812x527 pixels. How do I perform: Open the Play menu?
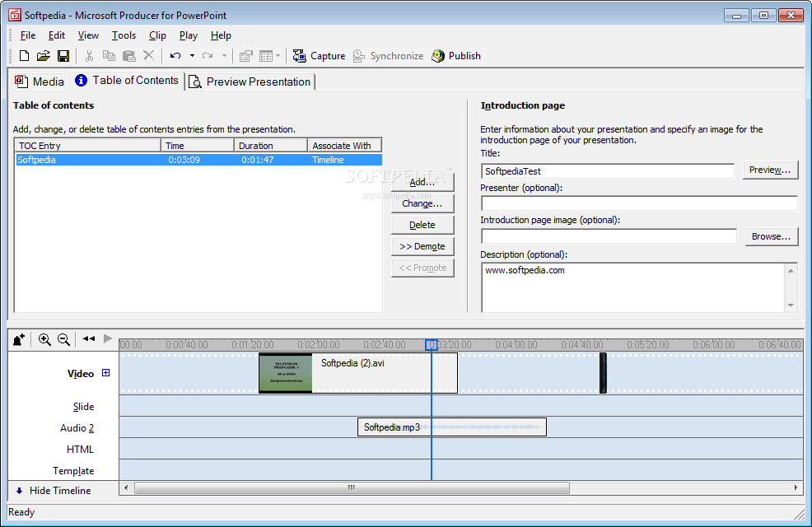coord(189,35)
